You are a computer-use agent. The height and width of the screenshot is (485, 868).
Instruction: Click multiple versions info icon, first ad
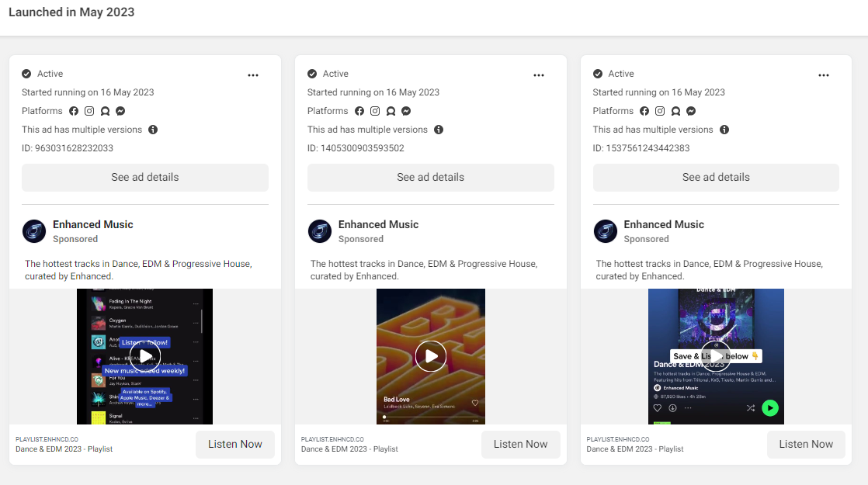pyautogui.click(x=153, y=130)
